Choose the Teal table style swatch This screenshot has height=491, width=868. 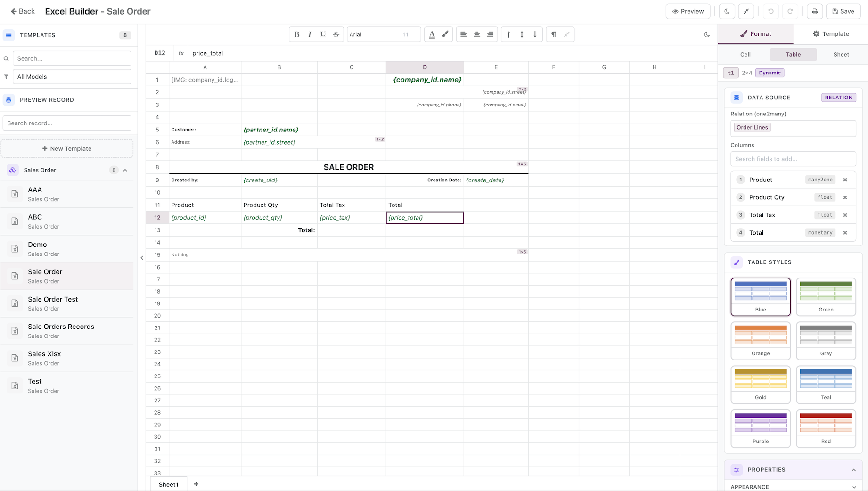(x=826, y=385)
